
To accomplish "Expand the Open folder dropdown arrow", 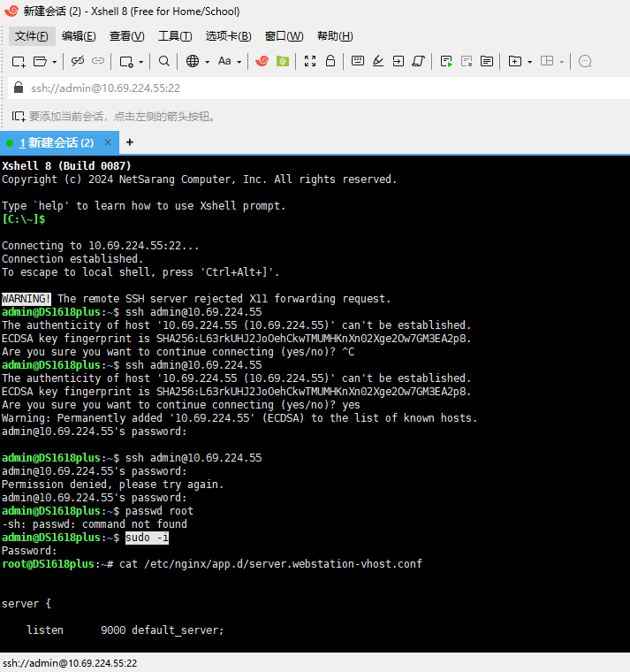I will pos(54,62).
